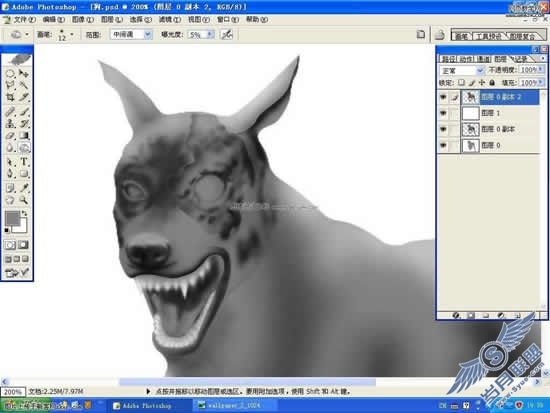Toggle the lock-all padlock in Layers panel
The image size is (550, 413).
point(492,83)
